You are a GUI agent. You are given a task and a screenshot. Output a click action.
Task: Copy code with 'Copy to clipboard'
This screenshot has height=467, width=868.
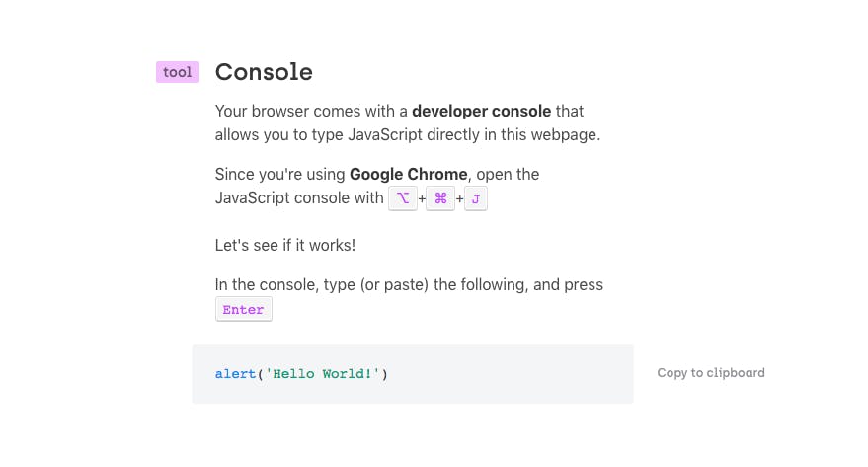pyautogui.click(x=711, y=373)
